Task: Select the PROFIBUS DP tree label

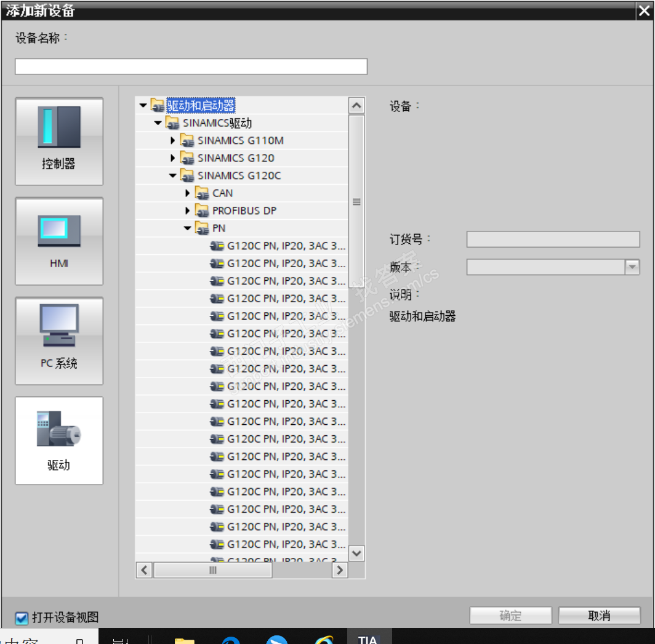Action: click(244, 211)
